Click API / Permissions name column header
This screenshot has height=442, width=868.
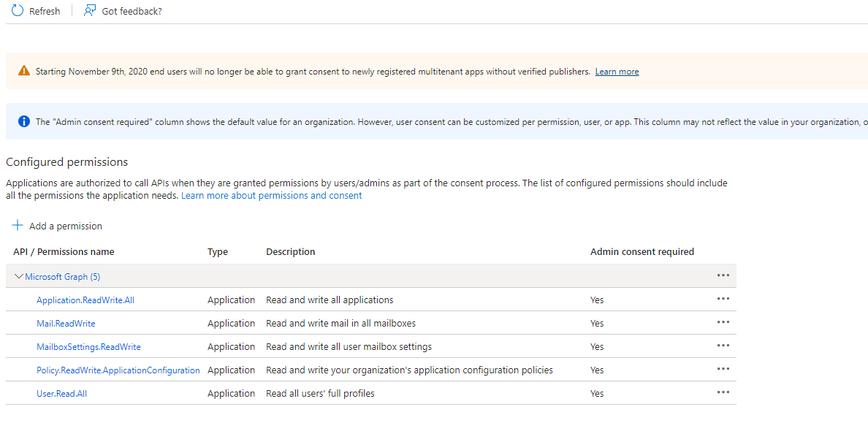tap(64, 252)
